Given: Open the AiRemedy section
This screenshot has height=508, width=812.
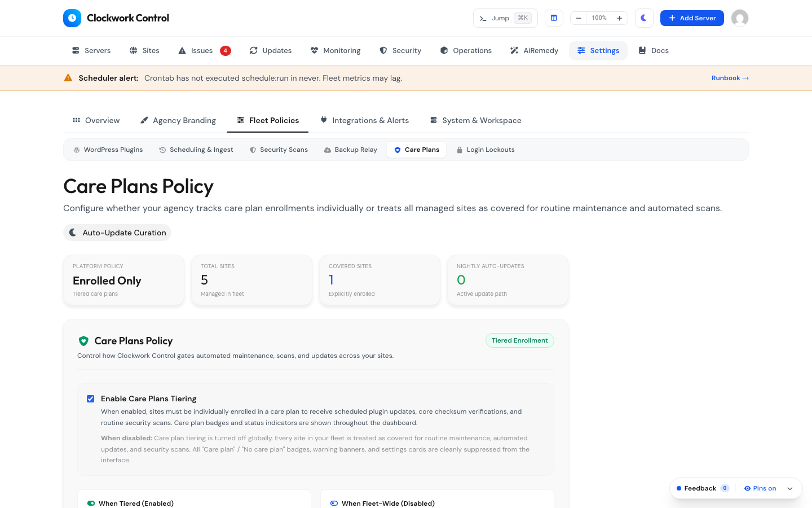Looking at the screenshot, I should 534,51.
